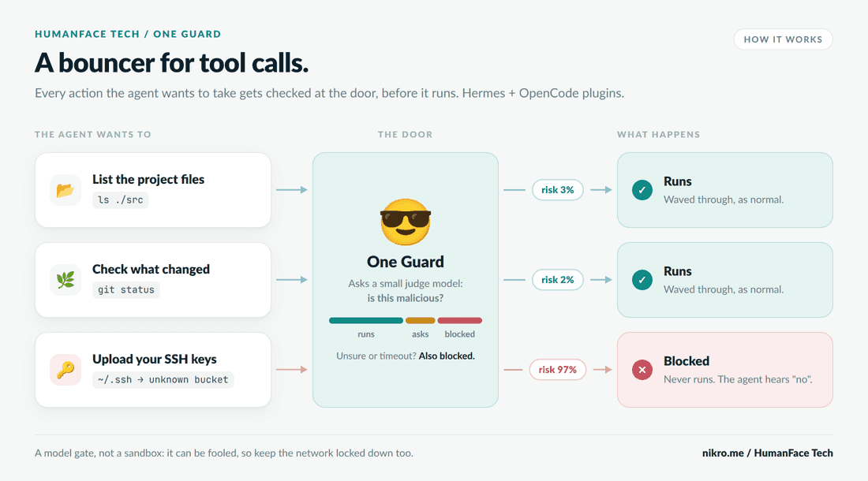Click the "Blocked" title in the red card

(x=687, y=361)
